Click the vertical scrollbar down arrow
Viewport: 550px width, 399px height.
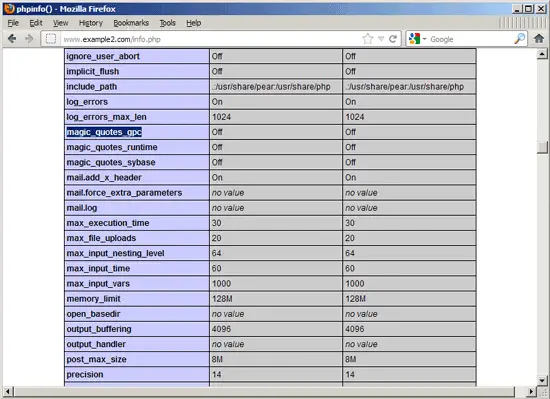542,380
